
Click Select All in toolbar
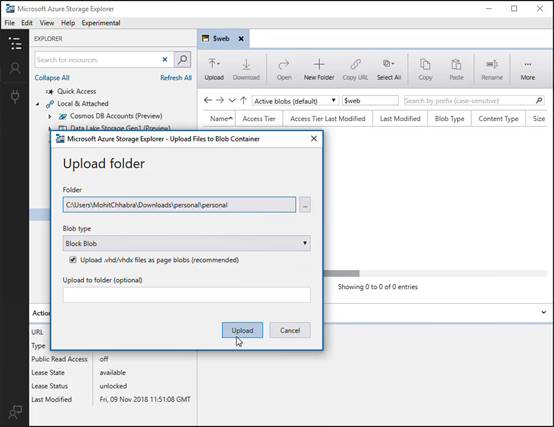(389, 70)
